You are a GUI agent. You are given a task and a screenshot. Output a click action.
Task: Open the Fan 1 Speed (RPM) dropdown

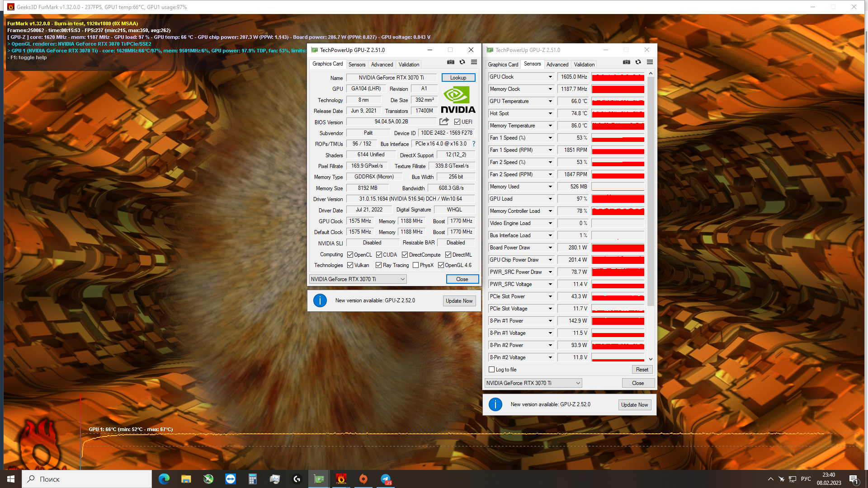pyautogui.click(x=550, y=150)
